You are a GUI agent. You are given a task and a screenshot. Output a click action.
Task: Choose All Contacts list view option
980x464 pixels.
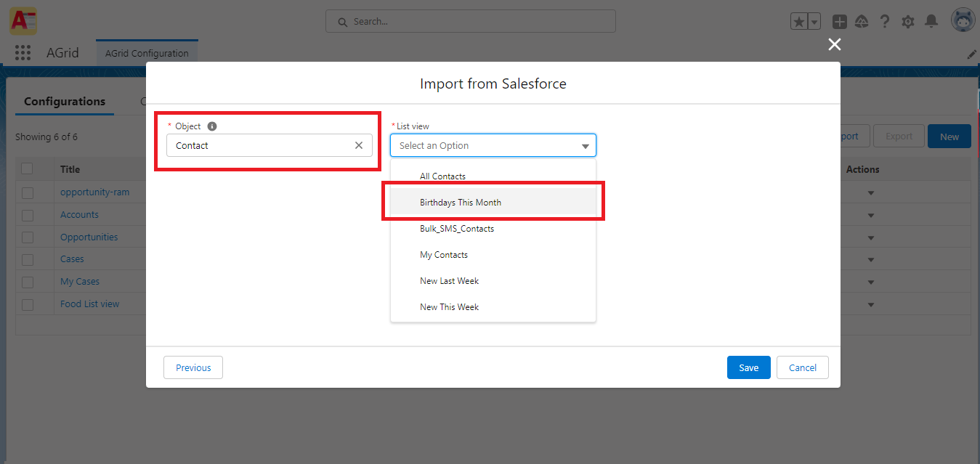coord(493,176)
